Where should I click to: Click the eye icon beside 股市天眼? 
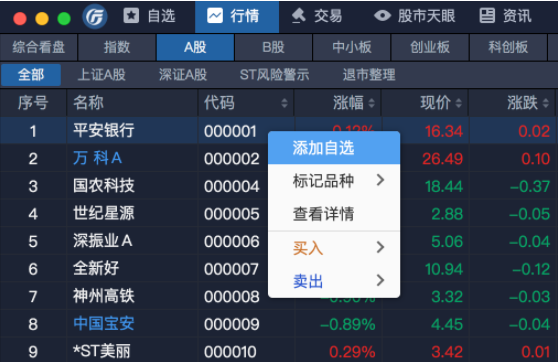pyautogui.click(x=383, y=16)
